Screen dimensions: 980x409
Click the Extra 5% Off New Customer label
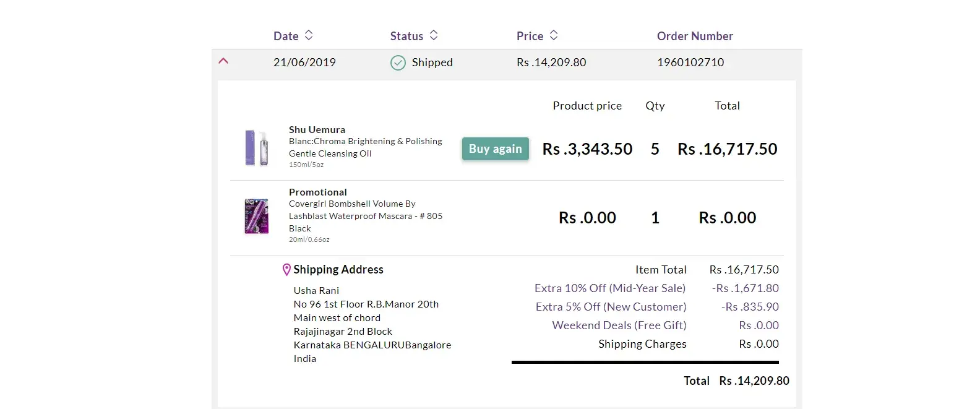pyautogui.click(x=611, y=307)
